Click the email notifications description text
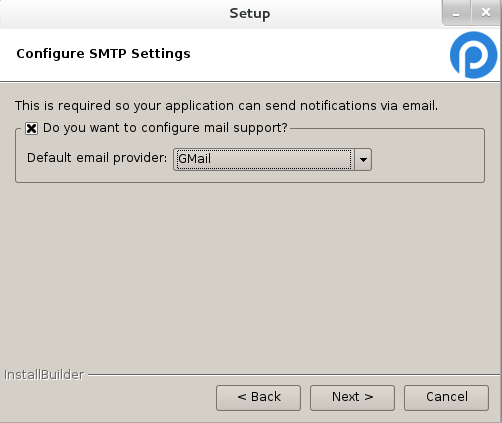The height and width of the screenshot is (423, 502). click(x=226, y=106)
